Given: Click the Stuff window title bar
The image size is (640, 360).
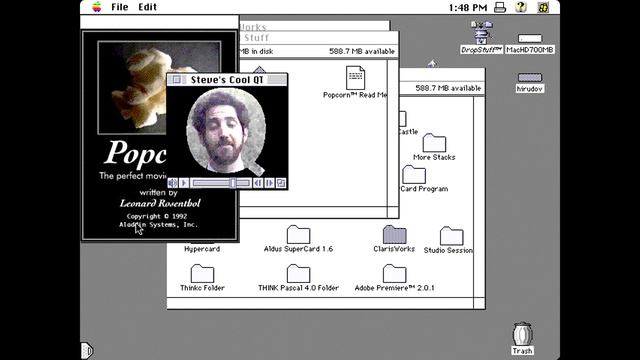Looking at the screenshot, I should pos(318,38).
